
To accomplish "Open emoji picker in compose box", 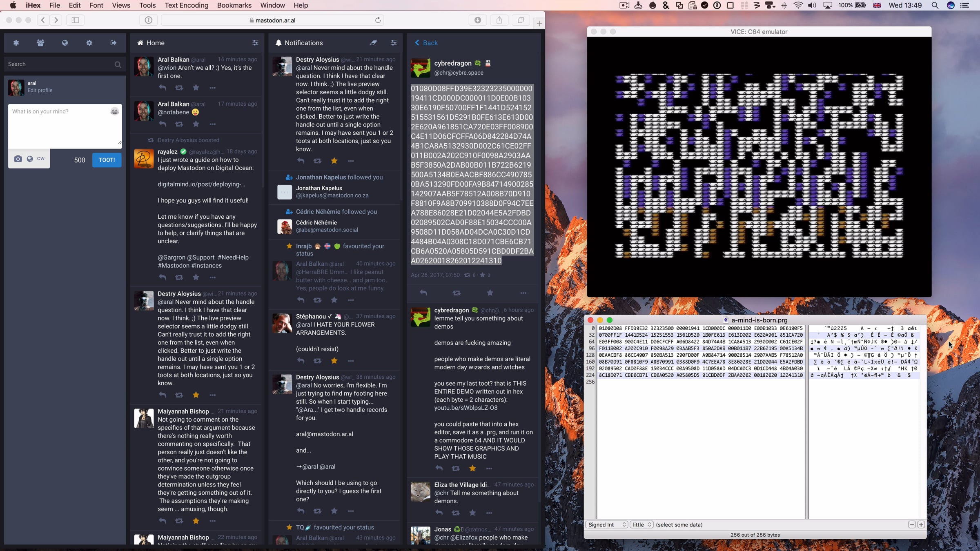I will tap(114, 111).
